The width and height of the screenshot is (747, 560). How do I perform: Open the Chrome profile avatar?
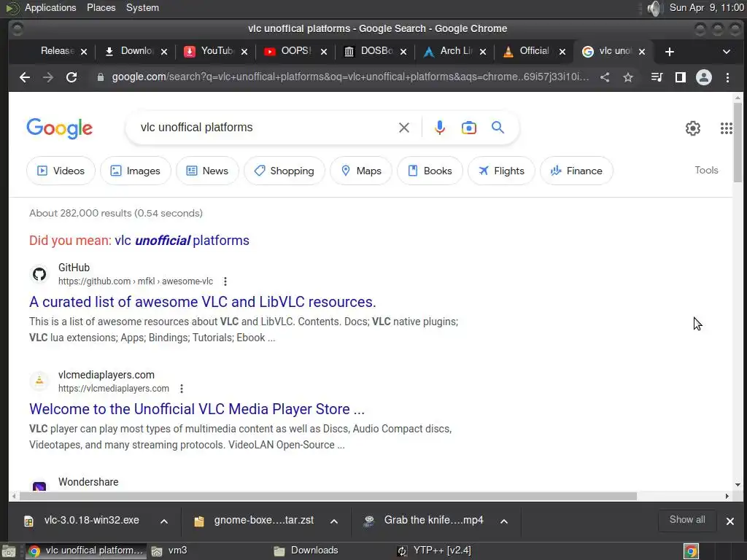pyautogui.click(x=704, y=77)
